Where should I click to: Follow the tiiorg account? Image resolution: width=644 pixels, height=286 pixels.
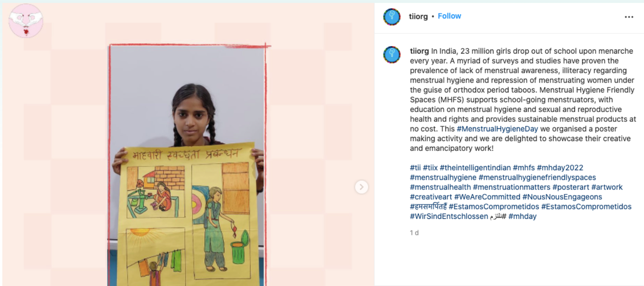coord(449,16)
